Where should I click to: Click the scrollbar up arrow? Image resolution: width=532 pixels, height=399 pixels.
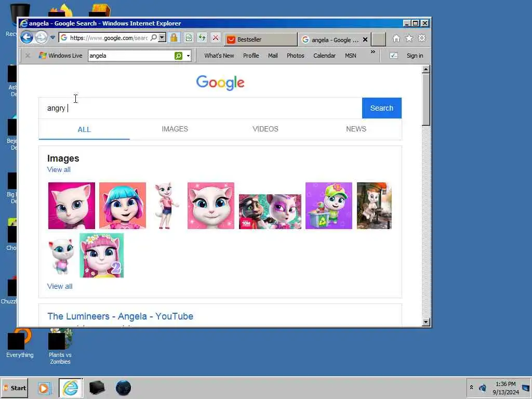pos(426,69)
